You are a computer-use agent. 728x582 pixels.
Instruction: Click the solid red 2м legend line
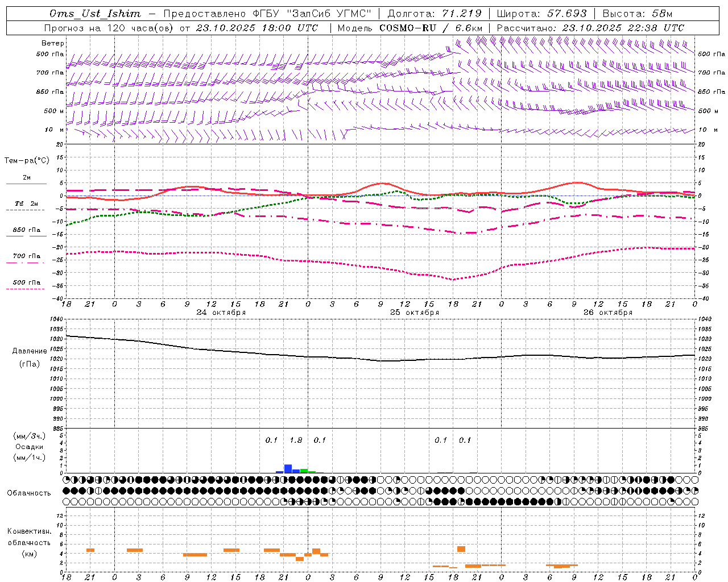(x=26, y=184)
